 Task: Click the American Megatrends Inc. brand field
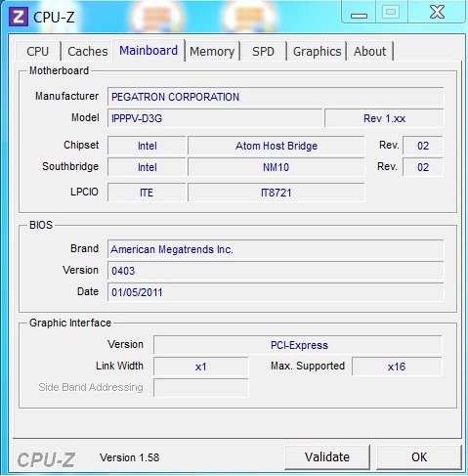276,249
